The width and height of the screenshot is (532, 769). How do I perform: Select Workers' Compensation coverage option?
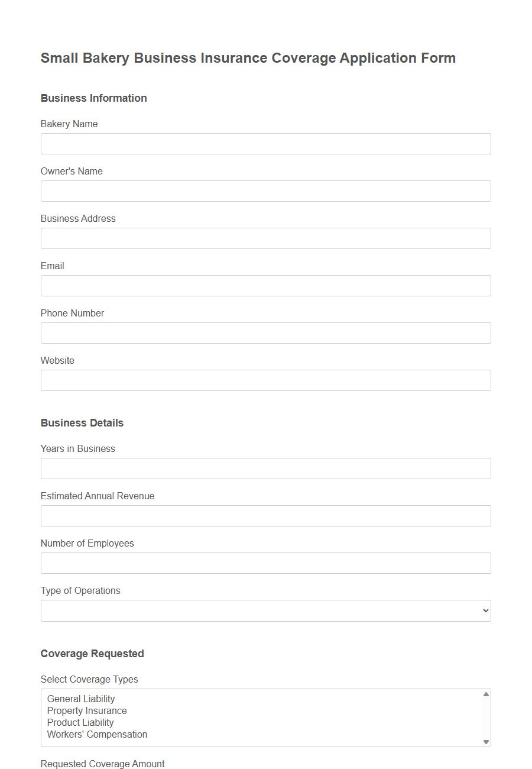pyautogui.click(x=96, y=734)
